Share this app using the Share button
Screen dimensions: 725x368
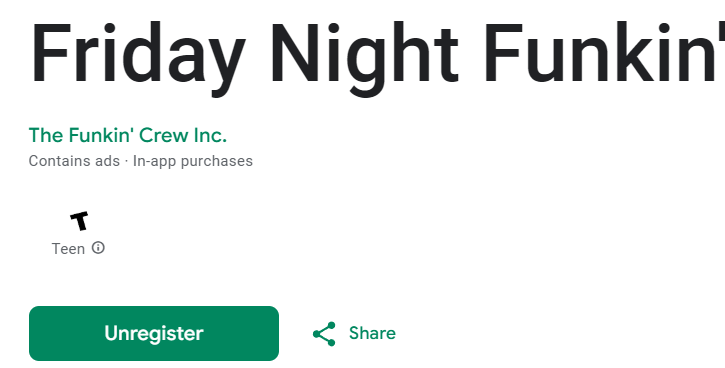click(354, 333)
